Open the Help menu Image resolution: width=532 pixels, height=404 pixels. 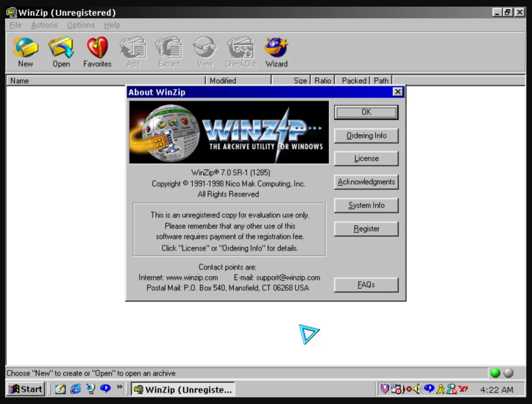point(112,25)
